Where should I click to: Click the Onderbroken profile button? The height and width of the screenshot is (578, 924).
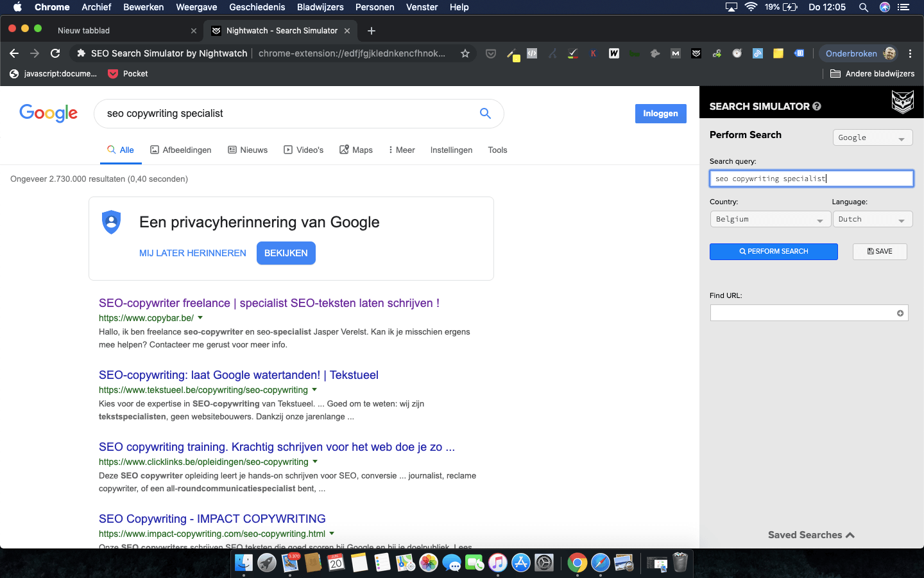[x=860, y=53]
